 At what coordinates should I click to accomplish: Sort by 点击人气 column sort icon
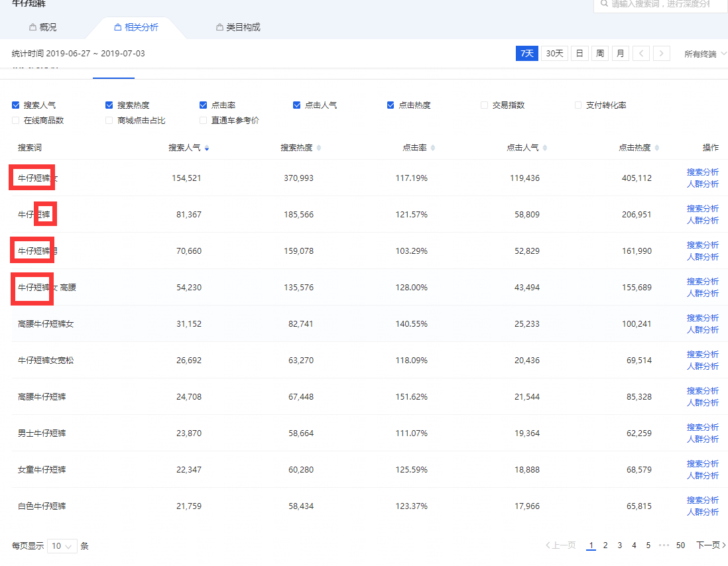pyautogui.click(x=544, y=148)
